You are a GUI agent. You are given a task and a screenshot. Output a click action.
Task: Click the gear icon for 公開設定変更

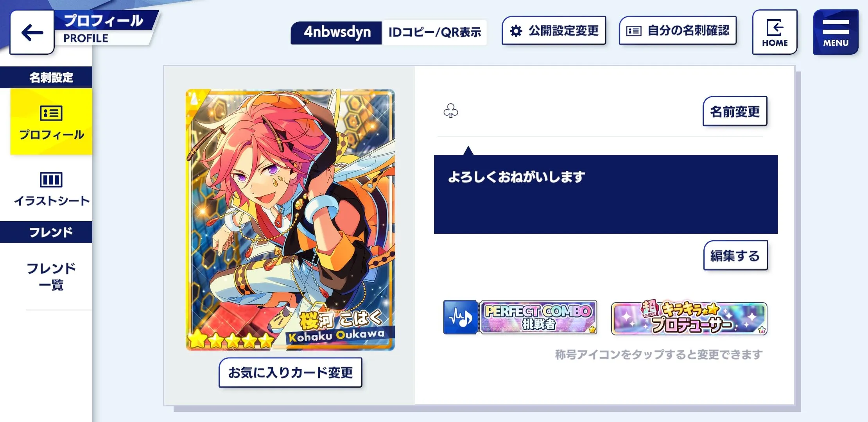click(516, 31)
